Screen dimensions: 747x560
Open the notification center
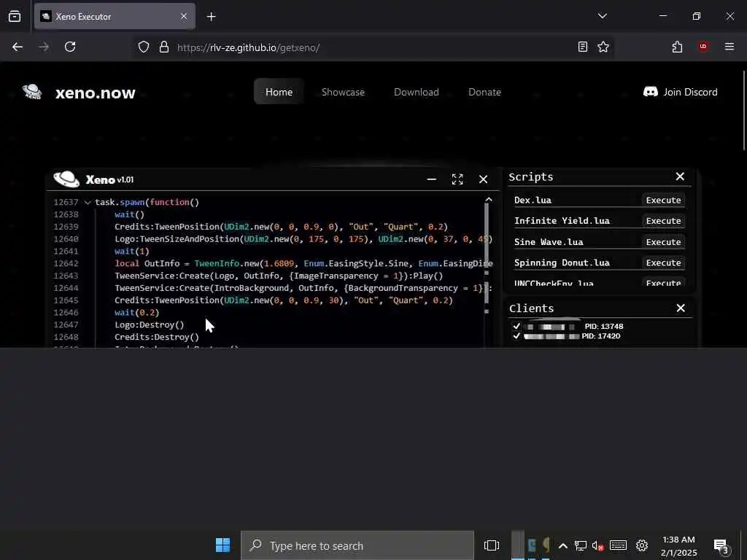coord(721,546)
